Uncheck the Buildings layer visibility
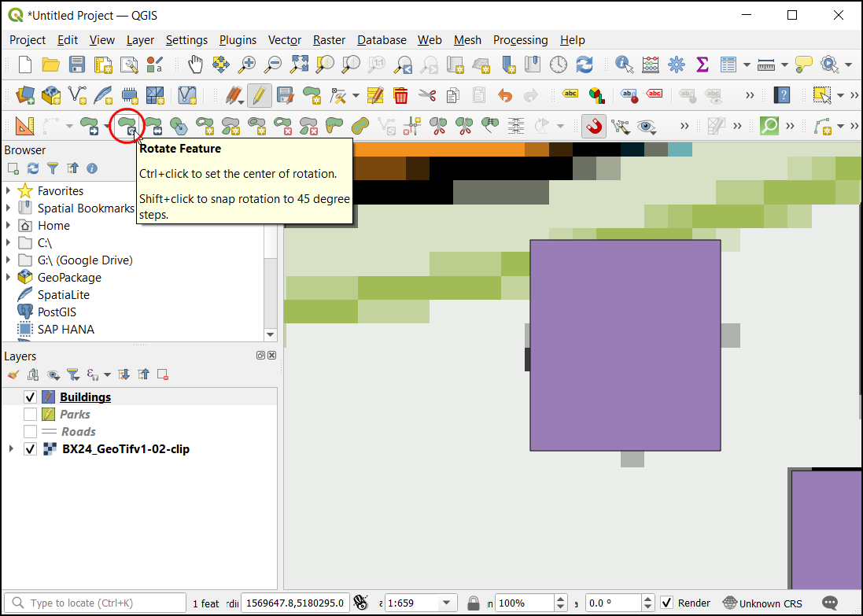 click(x=31, y=397)
